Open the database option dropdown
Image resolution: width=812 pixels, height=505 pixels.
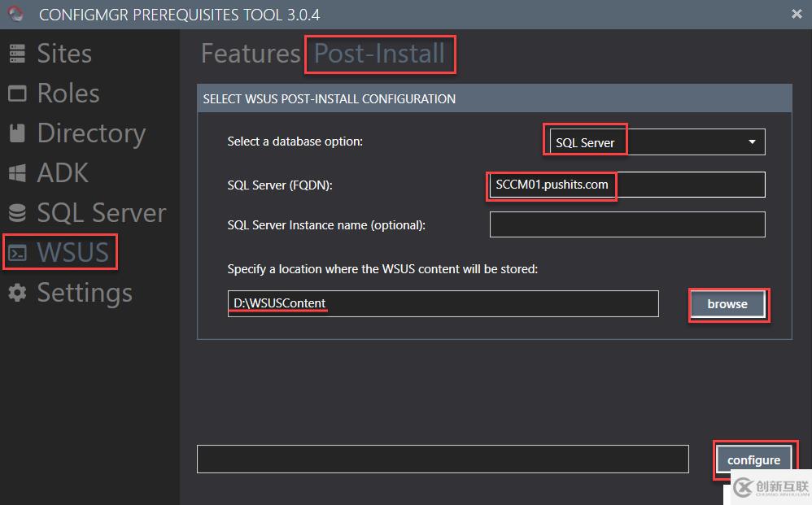(x=657, y=141)
